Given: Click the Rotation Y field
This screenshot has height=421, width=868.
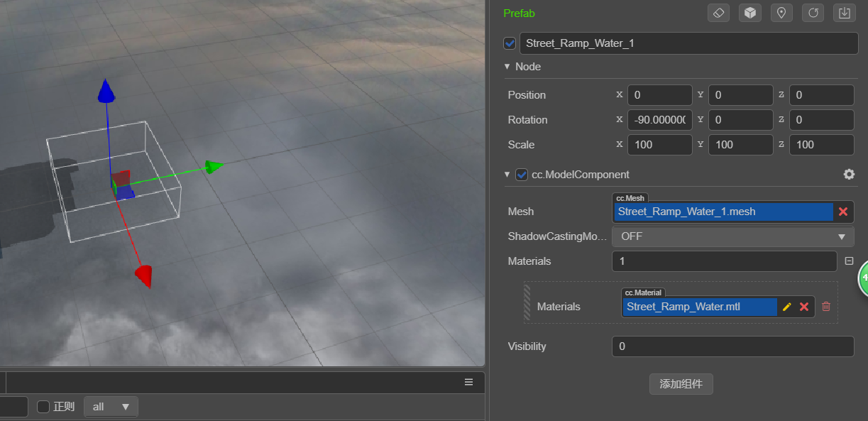Looking at the screenshot, I should click(740, 120).
